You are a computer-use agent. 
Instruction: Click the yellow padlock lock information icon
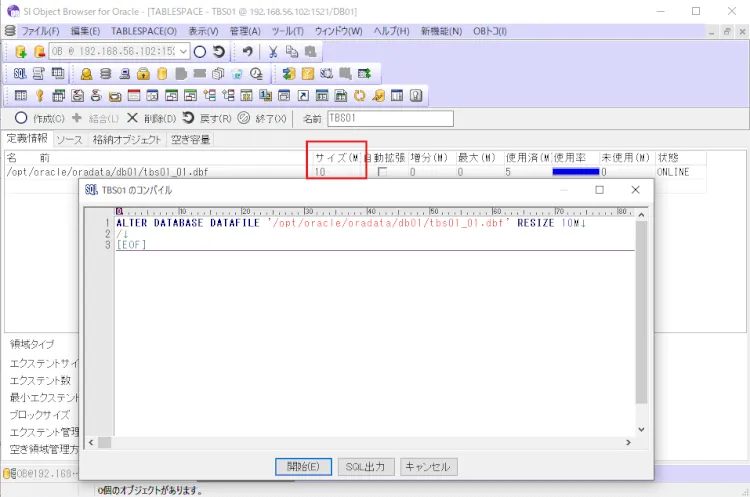coord(143,74)
